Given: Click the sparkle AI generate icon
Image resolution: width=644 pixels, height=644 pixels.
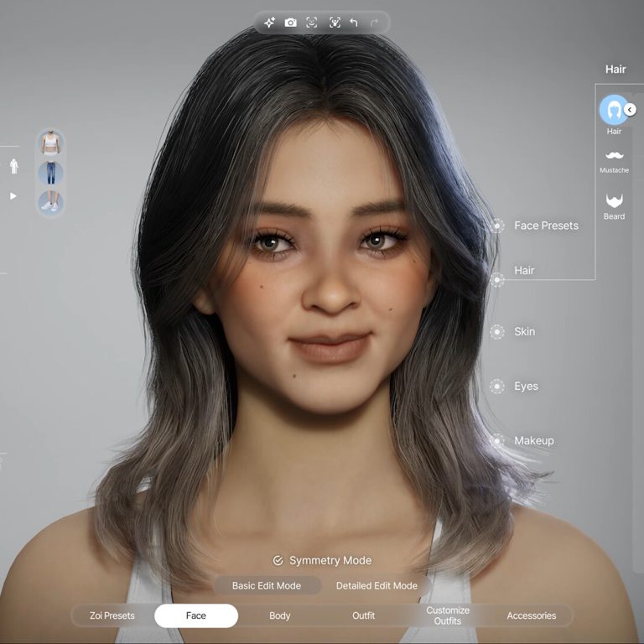Looking at the screenshot, I should point(269,23).
